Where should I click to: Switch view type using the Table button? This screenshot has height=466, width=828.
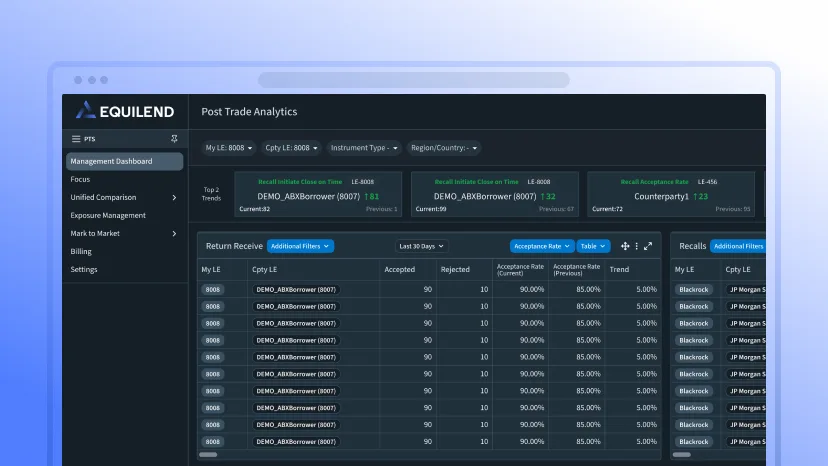coord(593,246)
